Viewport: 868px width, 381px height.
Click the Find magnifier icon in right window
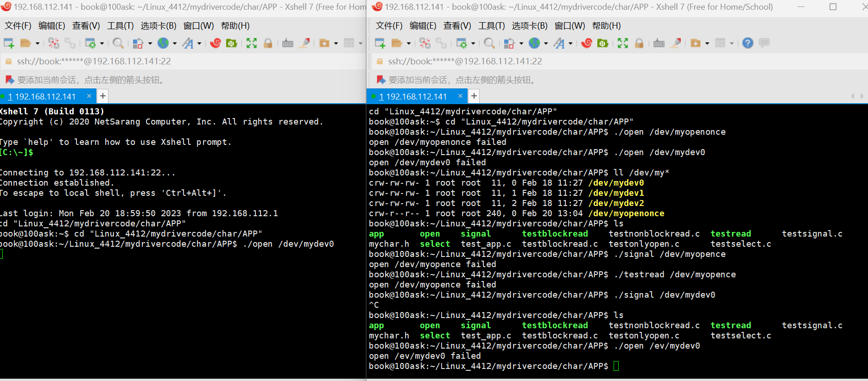coord(489,43)
